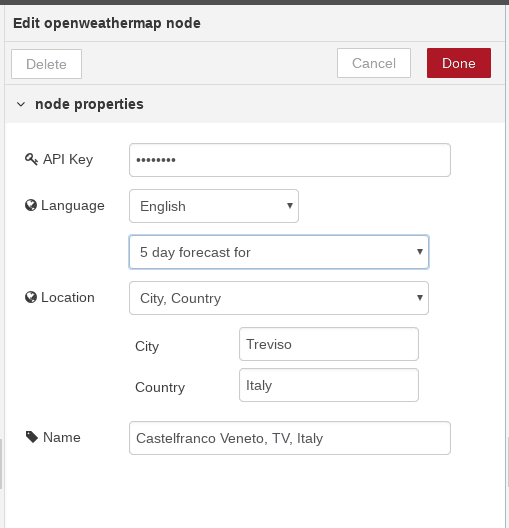Click the Country label text

(x=160, y=387)
